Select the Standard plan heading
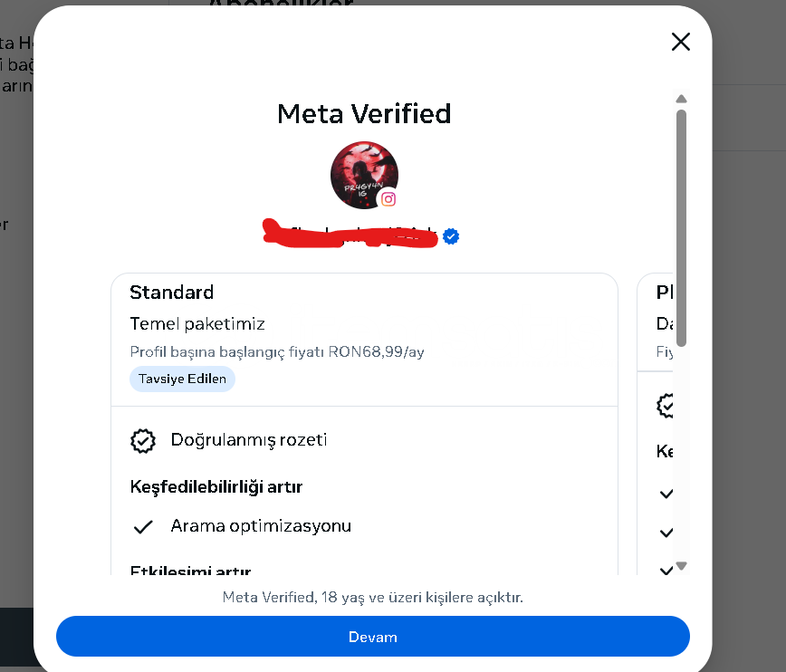786x672 pixels. [172, 292]
